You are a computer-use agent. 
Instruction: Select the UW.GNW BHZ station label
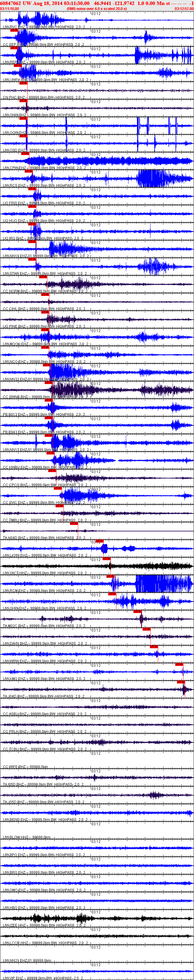coord(45,115)
